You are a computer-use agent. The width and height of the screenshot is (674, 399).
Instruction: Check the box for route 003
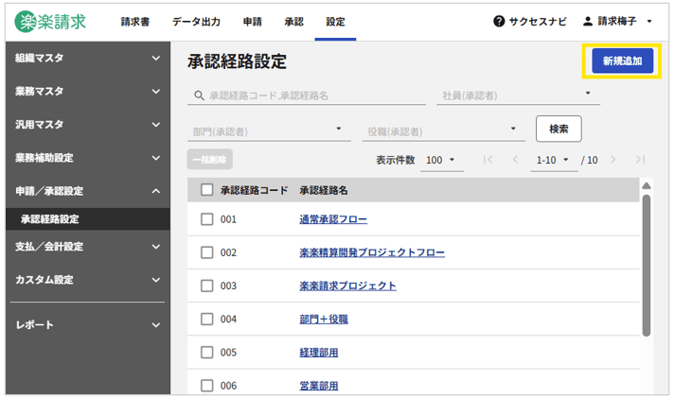click(x=207, y=286)
